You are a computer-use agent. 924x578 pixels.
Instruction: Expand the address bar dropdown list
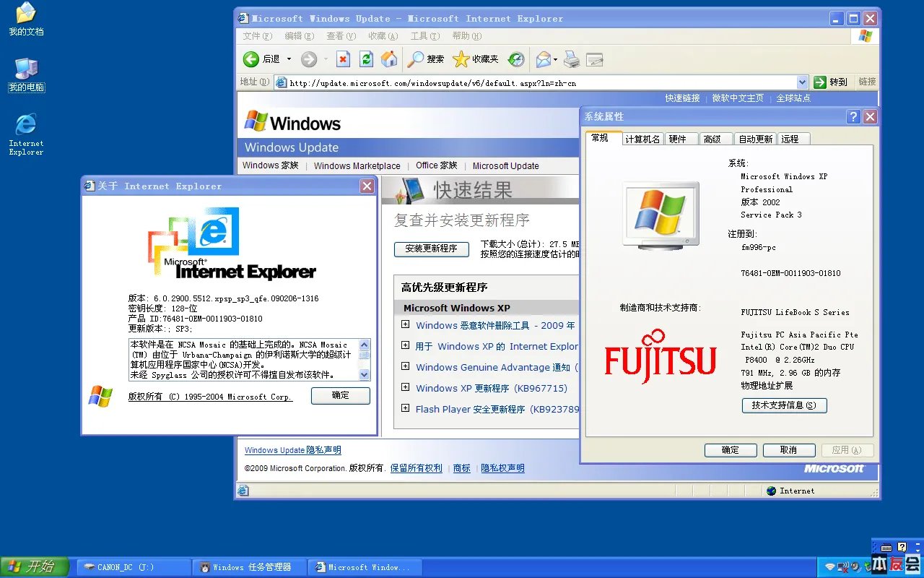coord(801,82)
